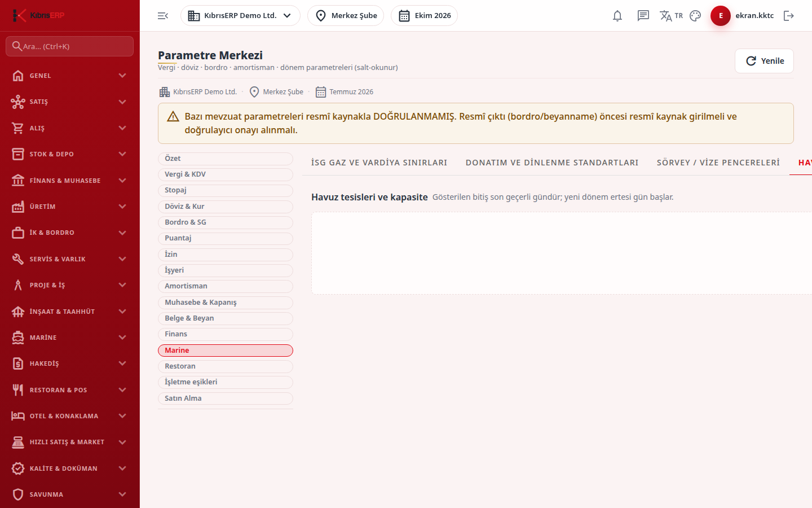Switch language via the TR translate icon
Image resolution: width=812 pixels, height=508 pixels.
[x=671, y=16]
